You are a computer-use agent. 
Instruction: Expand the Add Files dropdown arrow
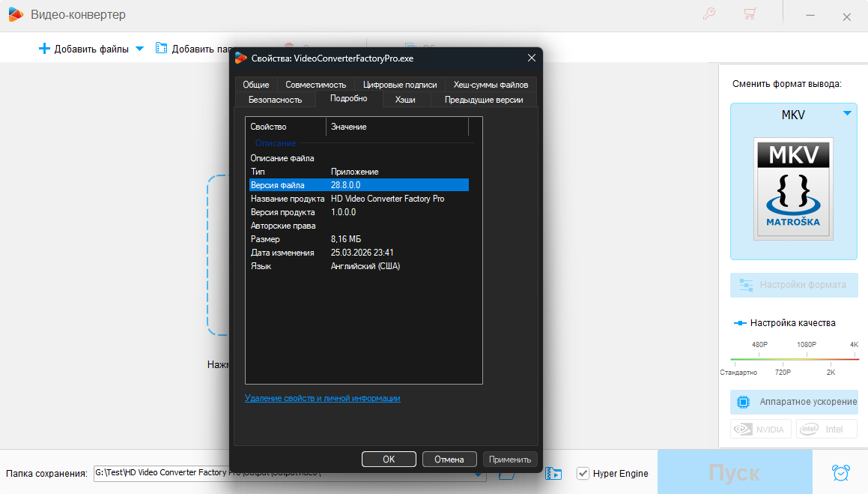click(139, 49)
